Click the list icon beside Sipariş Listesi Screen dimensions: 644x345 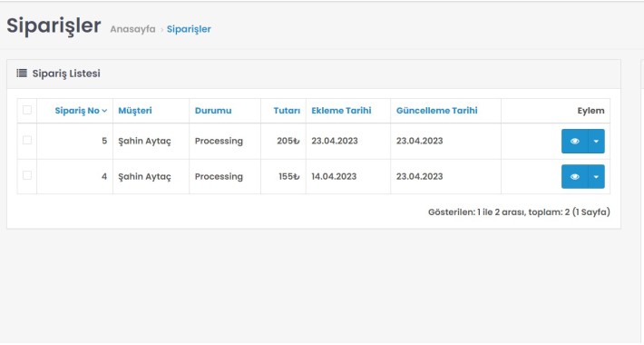click(22, 74)
